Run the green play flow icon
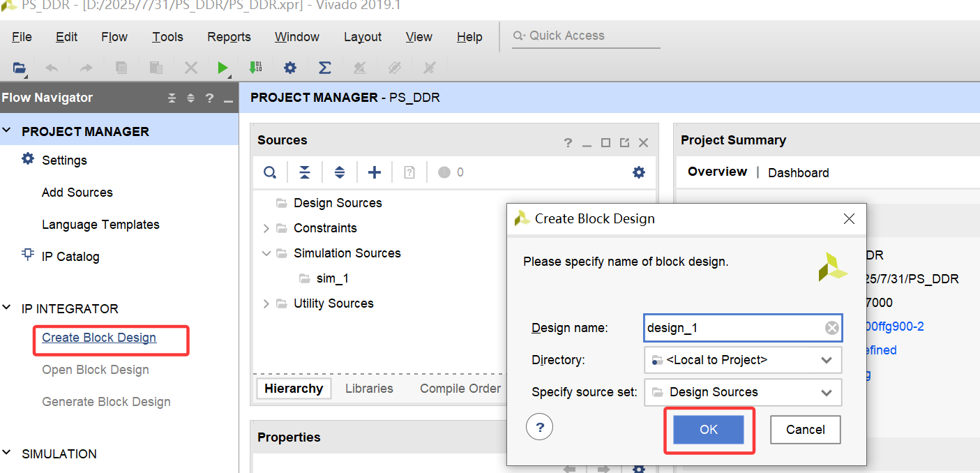Viewport: 980px width, 473px height. point(223,68)
